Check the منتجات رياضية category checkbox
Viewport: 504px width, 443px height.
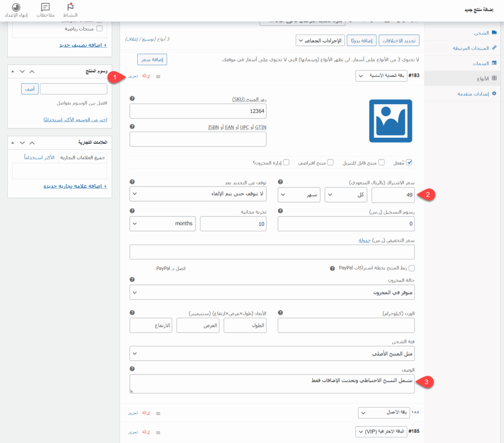pyautogui.click(x=99, y=29)
